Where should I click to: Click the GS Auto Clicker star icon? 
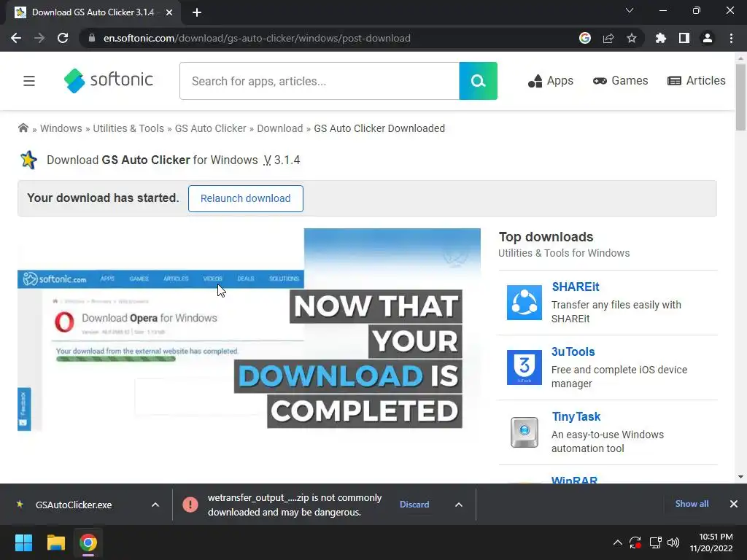tap(28, 160)
